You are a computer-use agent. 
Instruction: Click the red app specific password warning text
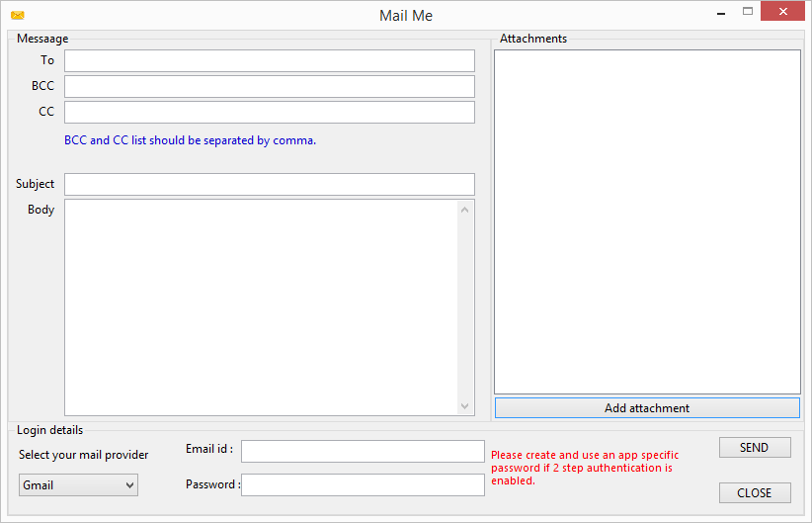(585, 468)
